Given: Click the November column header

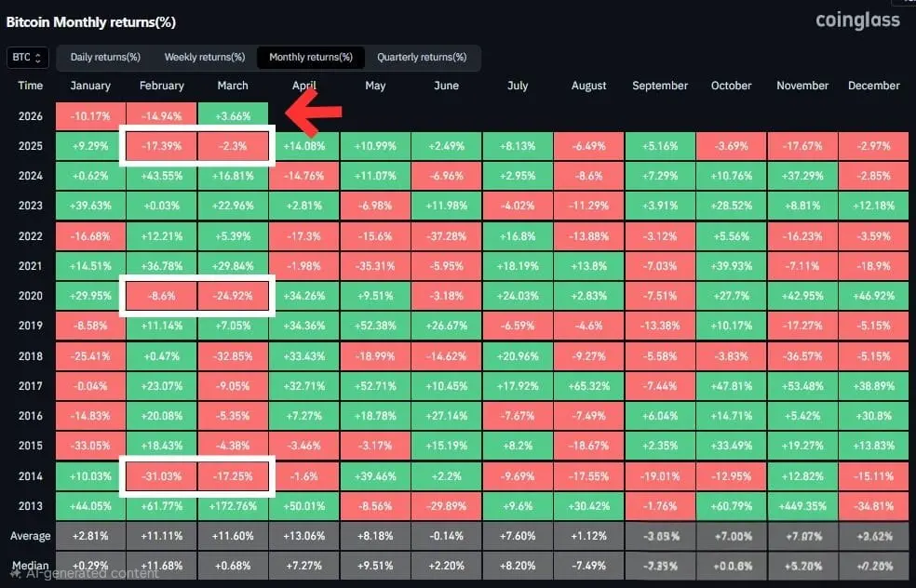Looking at the screenshot, I should [802, 86].
